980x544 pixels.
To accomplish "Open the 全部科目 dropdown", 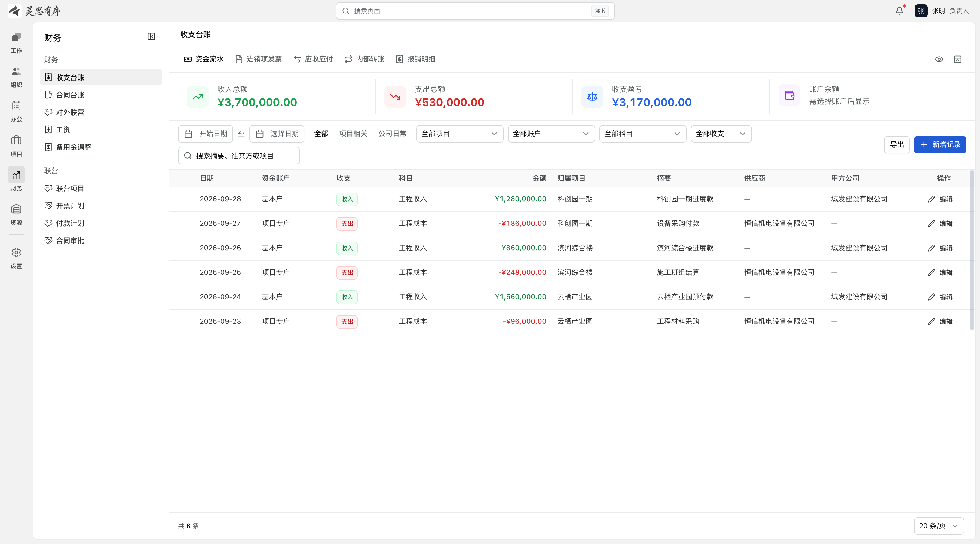I will click(642, 134).
